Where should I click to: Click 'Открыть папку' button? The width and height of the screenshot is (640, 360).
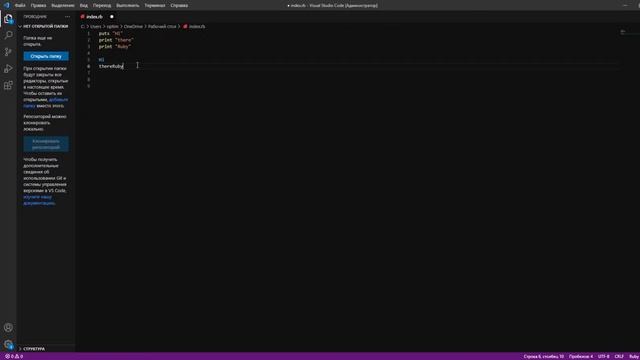pyautogui.click(x=46, y=56)
